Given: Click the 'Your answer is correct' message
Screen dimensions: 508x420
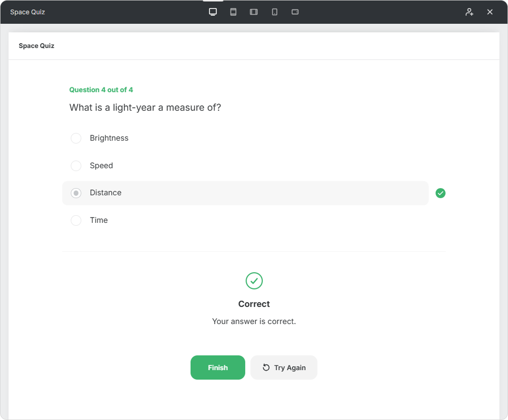Looking at the screenshot, I should [x=254, y=322].
